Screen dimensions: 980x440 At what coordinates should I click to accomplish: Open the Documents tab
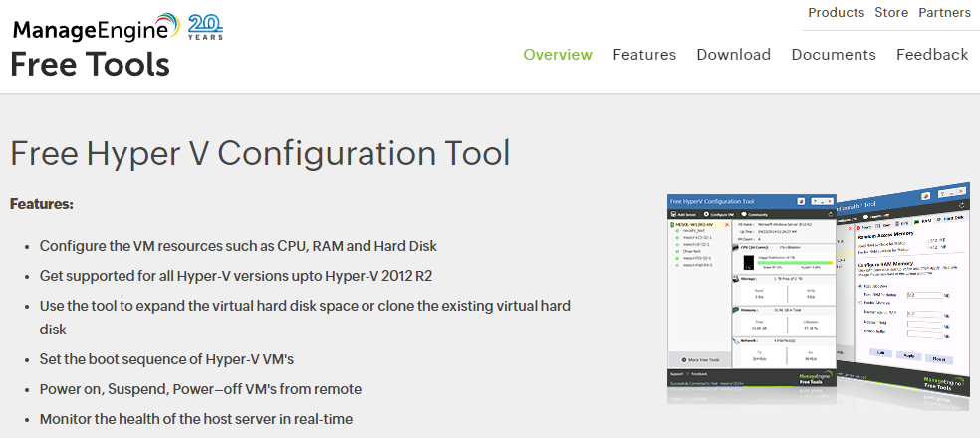834,55
